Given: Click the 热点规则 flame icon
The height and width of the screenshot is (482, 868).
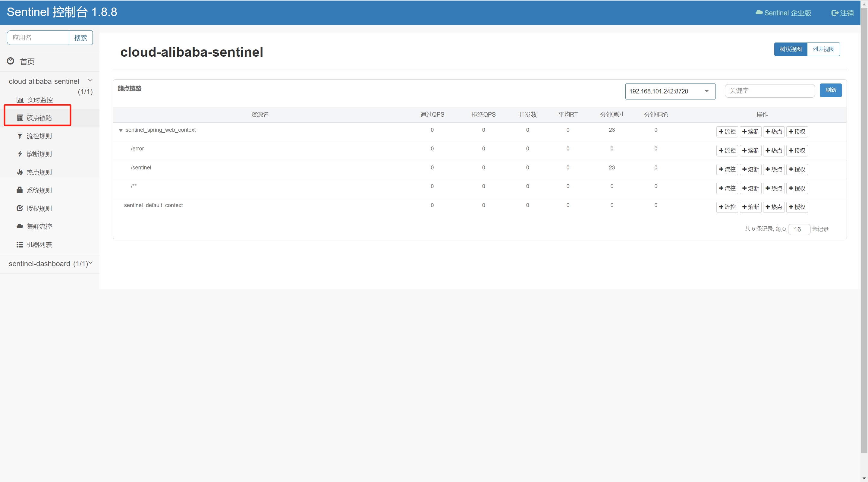Looking at the screenshot, I should click(x=20, y=172).
